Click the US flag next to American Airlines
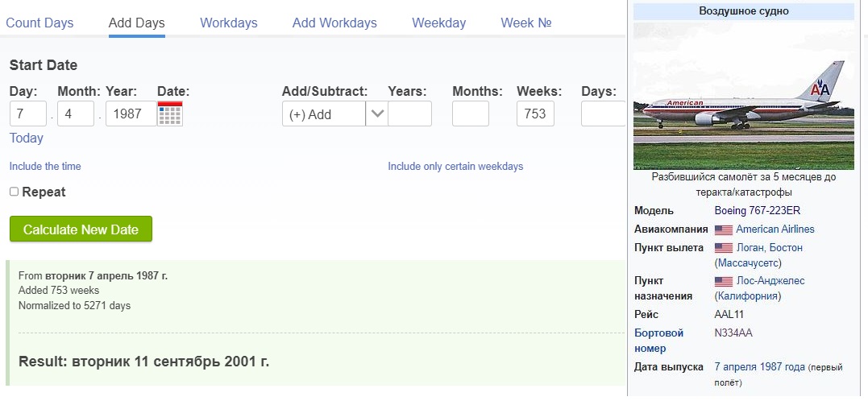 coord(724,229)
